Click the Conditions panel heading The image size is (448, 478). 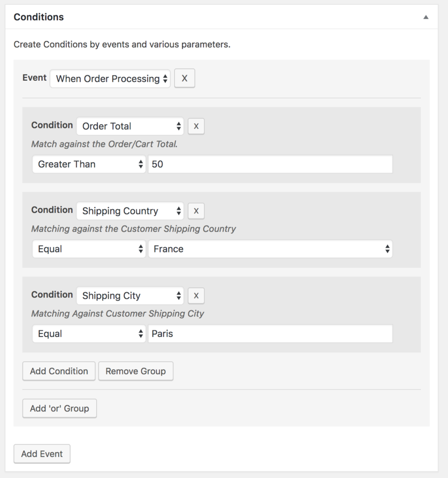click(x=39, y=17)
